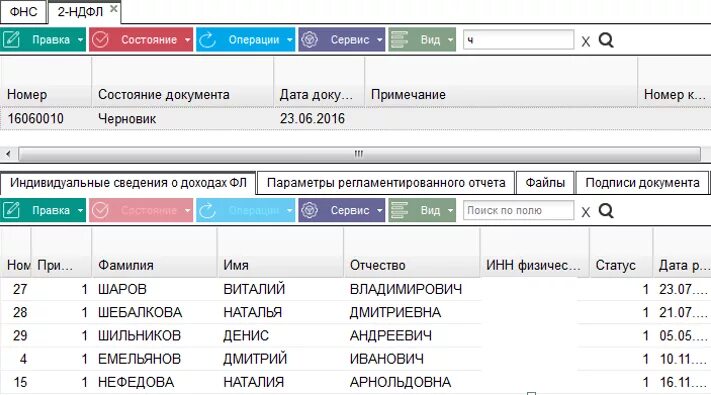Click the upper Правка edit pencil icon
Image resolution: width=711 pixels, height=395 pixels.
point(11,40)
